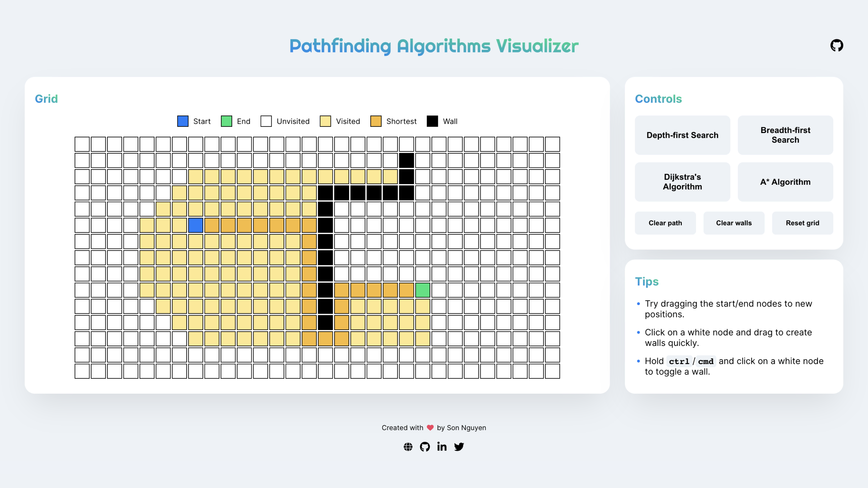Viewport: 868px width, 488px height.
Task: Click the Grid panel title label
Action: 47,98
